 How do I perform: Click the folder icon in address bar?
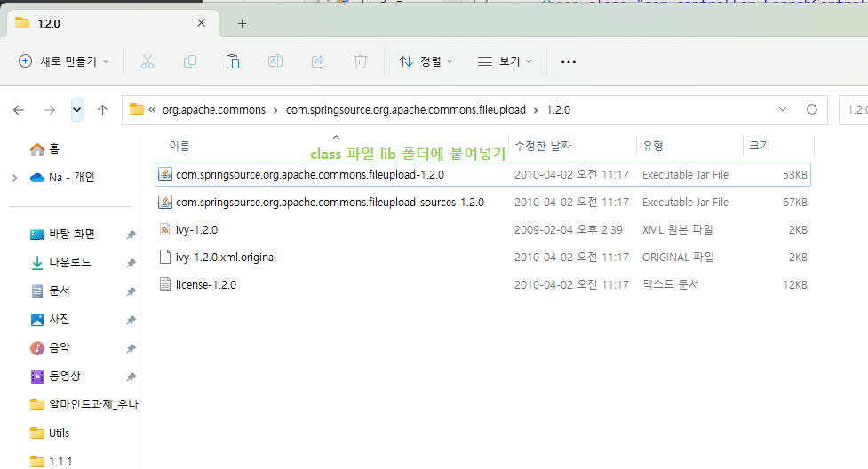(x=136, y=109)
